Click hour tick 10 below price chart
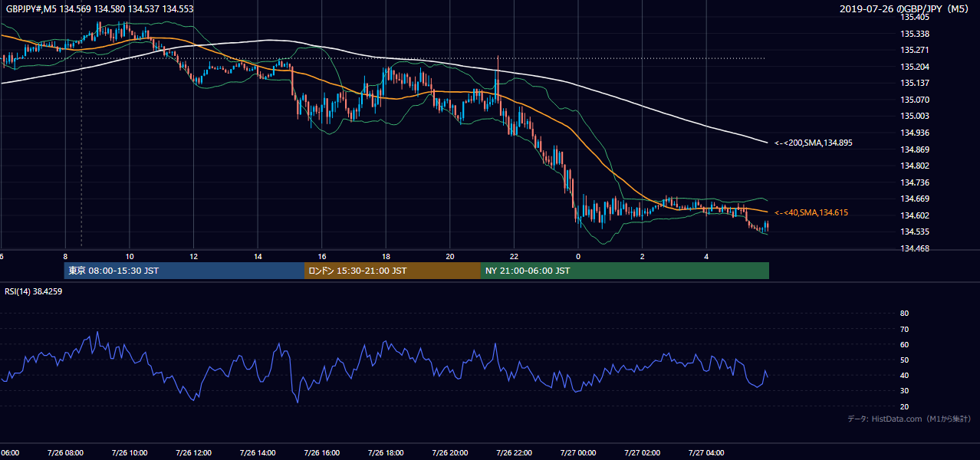The image size is (980, 460). point(129,257)
